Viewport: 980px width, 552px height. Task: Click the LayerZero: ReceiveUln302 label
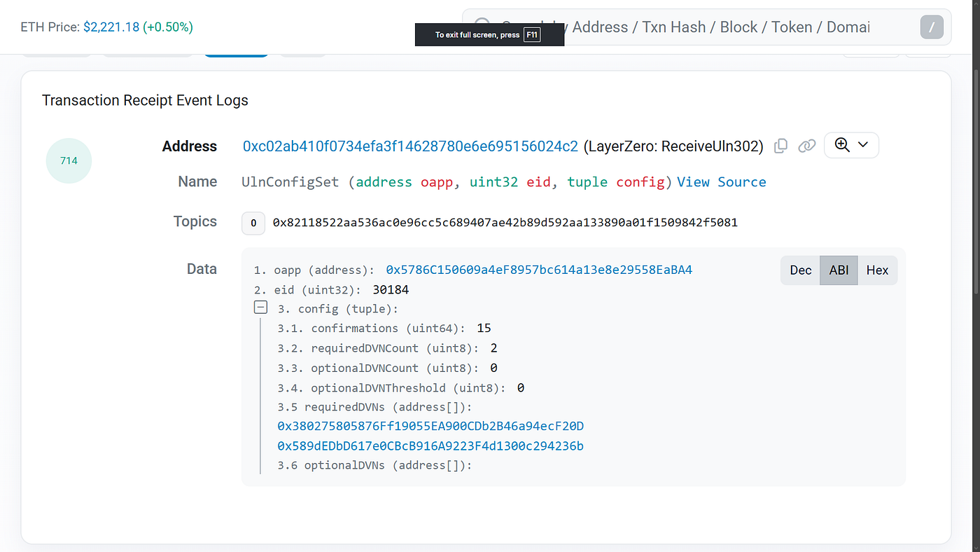[x=673, y=146]
